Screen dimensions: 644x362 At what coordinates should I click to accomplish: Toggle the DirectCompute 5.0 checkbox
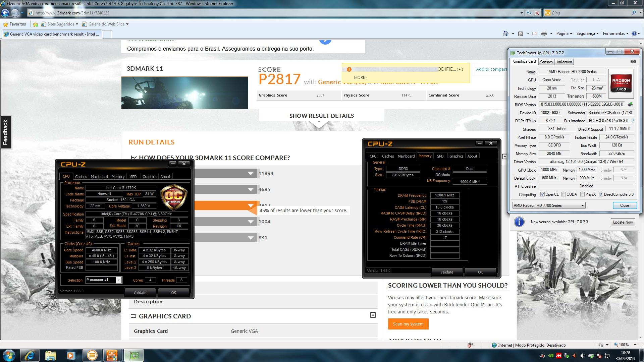tap(601, 194)
